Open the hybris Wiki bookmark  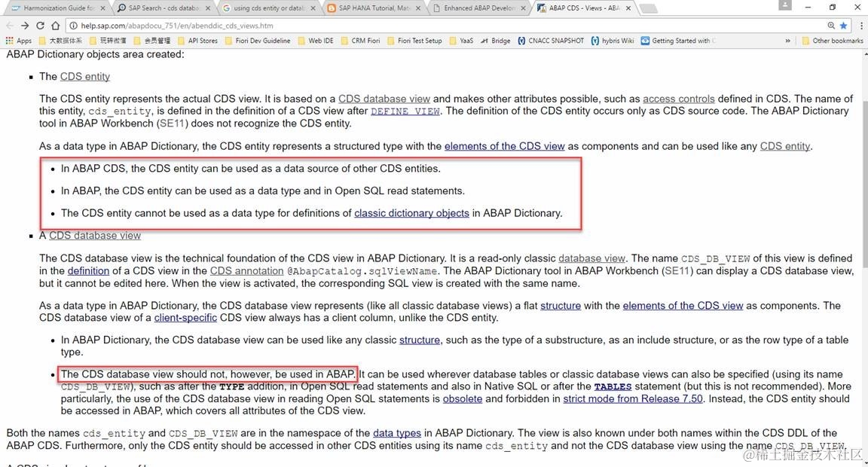(613, 41)
